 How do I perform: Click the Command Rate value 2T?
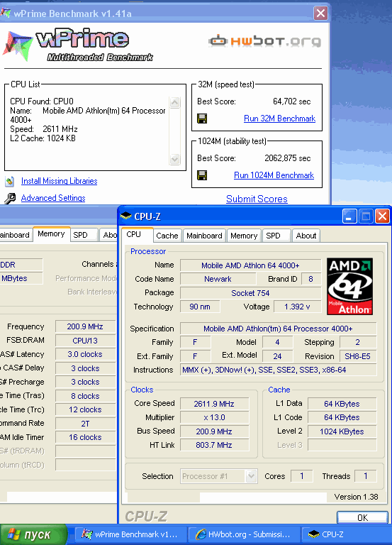pos(85,424)
